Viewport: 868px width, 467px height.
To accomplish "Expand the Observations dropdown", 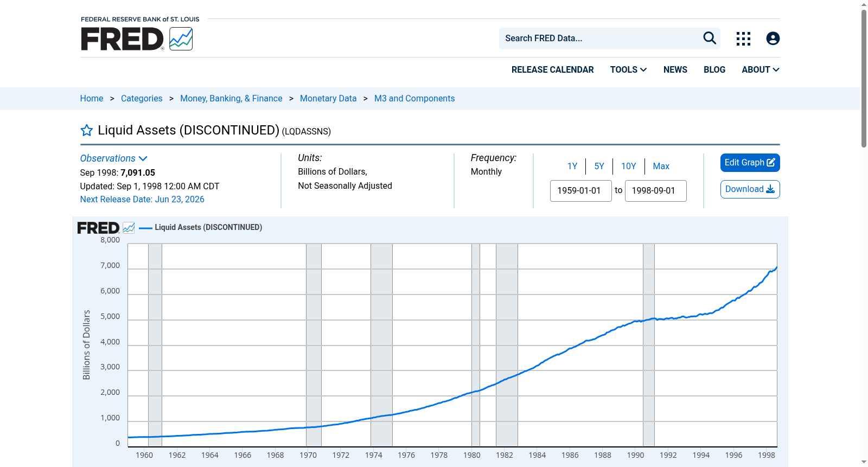I will click(113, 158).
